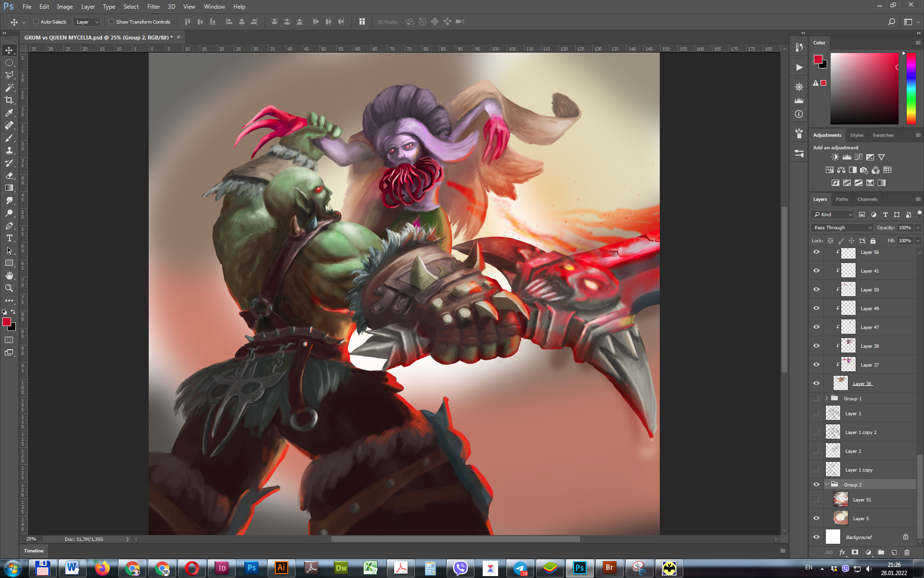Select the Polygonal Lasso tool
The height and width of the screenshot is (578, 924).
point(9,75)
